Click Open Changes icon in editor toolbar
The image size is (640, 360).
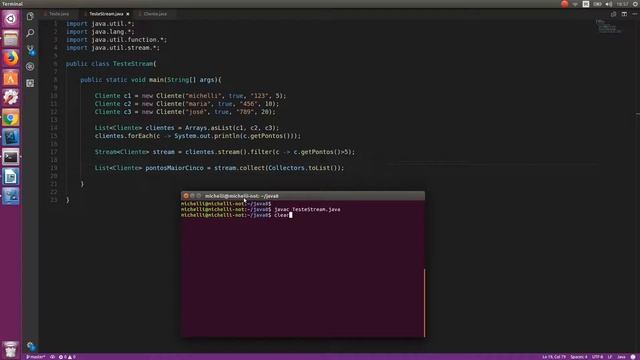[x=613, y=14]
